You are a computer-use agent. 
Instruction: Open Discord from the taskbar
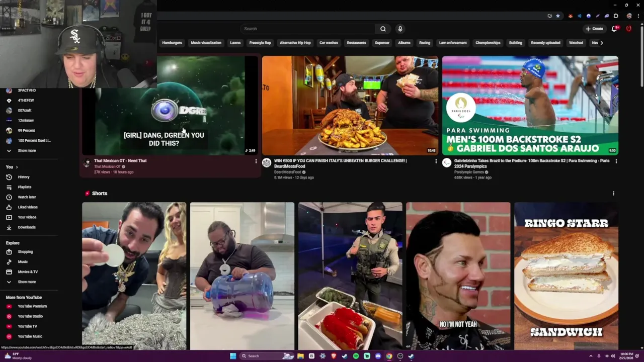pos(378,356)
